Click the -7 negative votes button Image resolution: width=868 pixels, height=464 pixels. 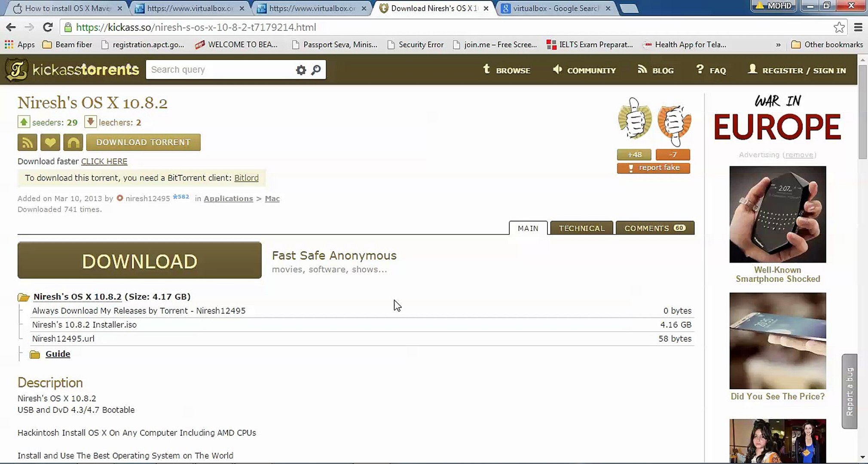pos(673,155)
